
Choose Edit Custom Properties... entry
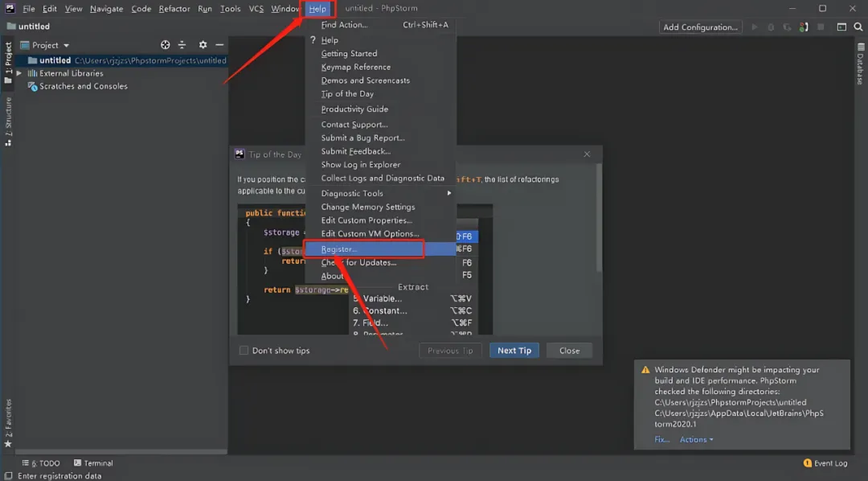coord(380,220)
